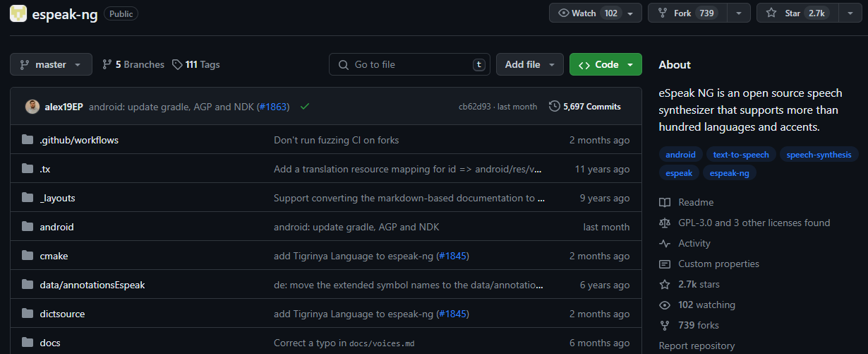Screen dimensions: 868x354
Task: Open #1845 link in the dictsource row
Action: (x=452, y=314)
